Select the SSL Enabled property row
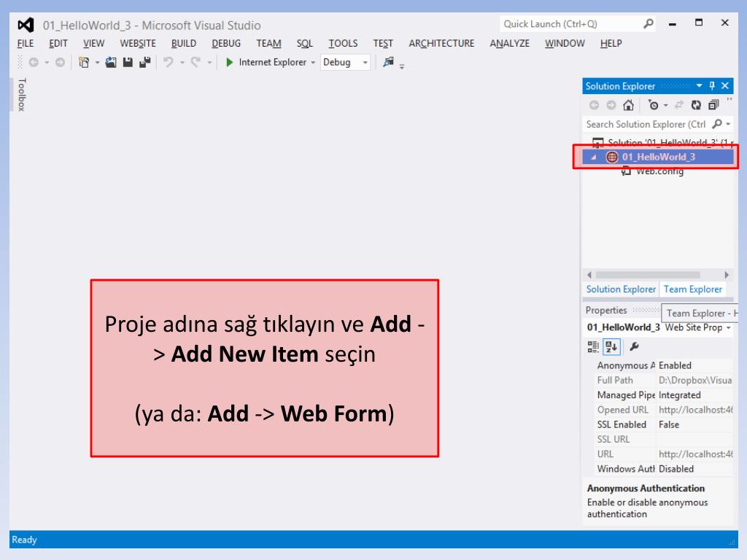Screen dimensions: 747x560 click(659, 425)
